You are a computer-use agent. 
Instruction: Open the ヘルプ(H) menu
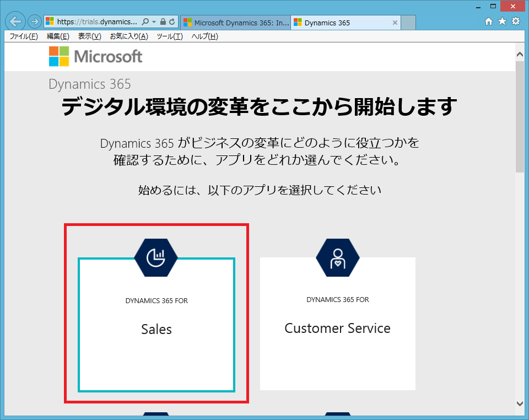click(205, 36)
